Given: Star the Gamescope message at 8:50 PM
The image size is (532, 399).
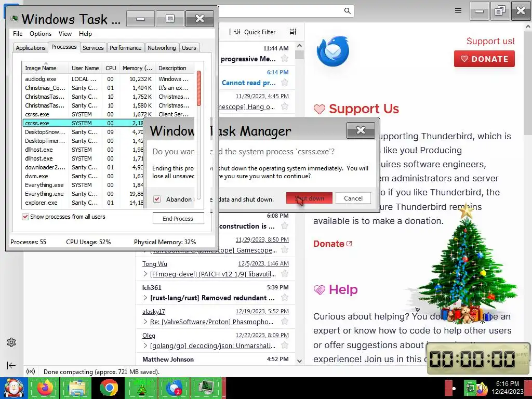Looking at the screenshot, I should pyautogui.click(x=285, y=250).
